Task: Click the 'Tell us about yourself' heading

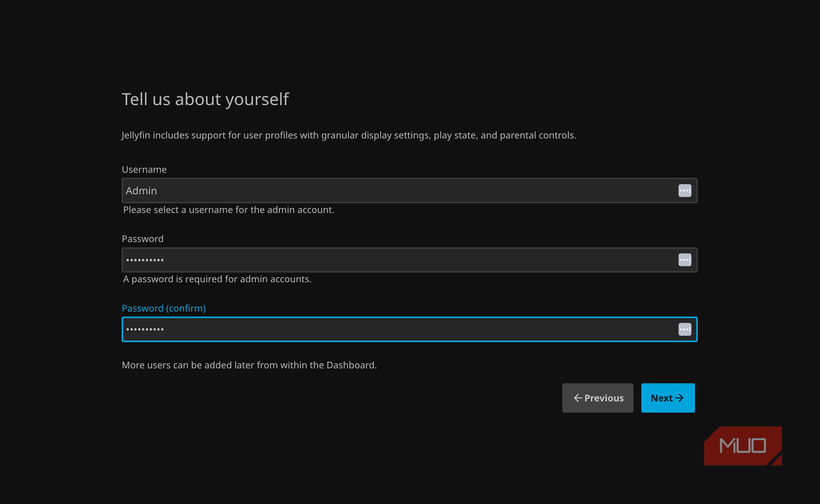Action: click(x=205, y=99)
